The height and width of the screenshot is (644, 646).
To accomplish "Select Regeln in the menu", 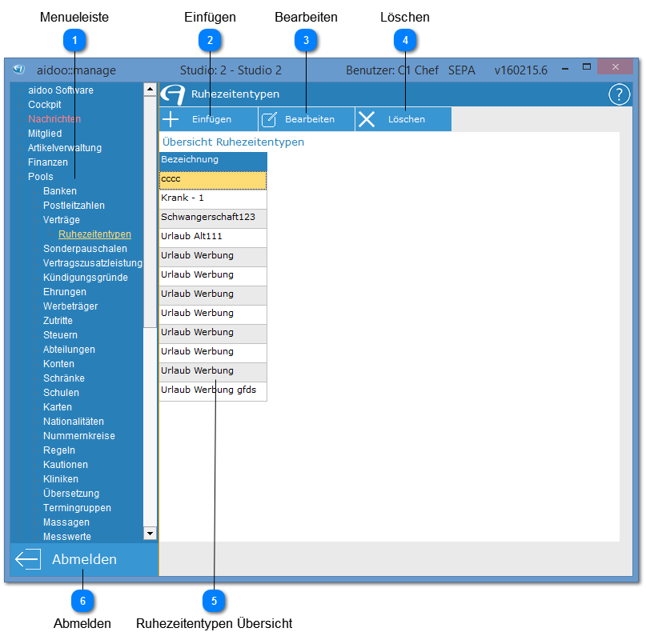I will tap(59, 450).
